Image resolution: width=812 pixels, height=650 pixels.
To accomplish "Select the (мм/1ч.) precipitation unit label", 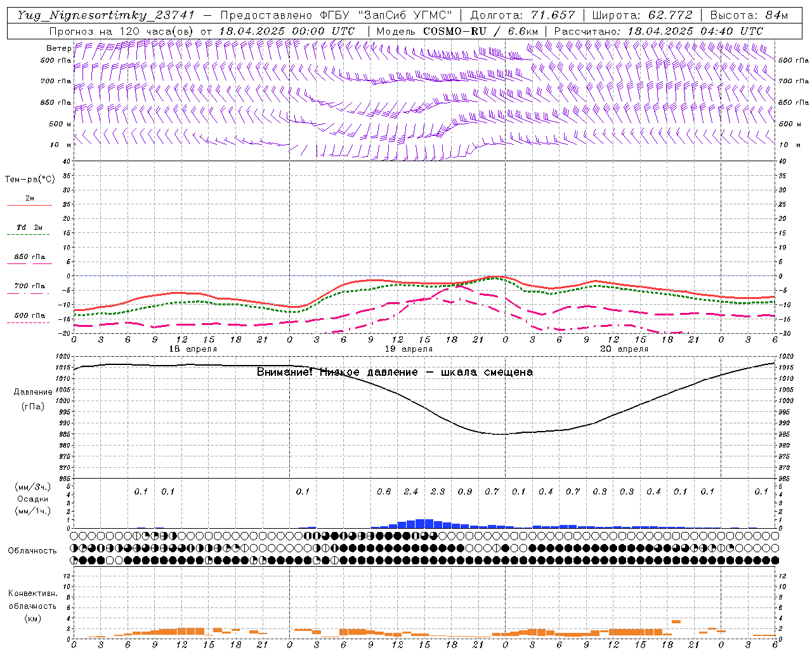I will pyautogui.click(x=32, y=511).
